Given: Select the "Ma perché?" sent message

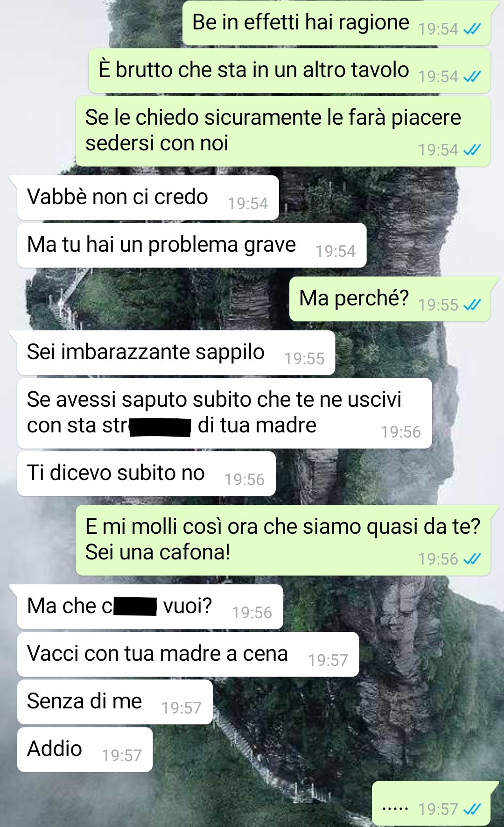Looking at the screenshot, I should pyautogui.click(x=390, y=299).
